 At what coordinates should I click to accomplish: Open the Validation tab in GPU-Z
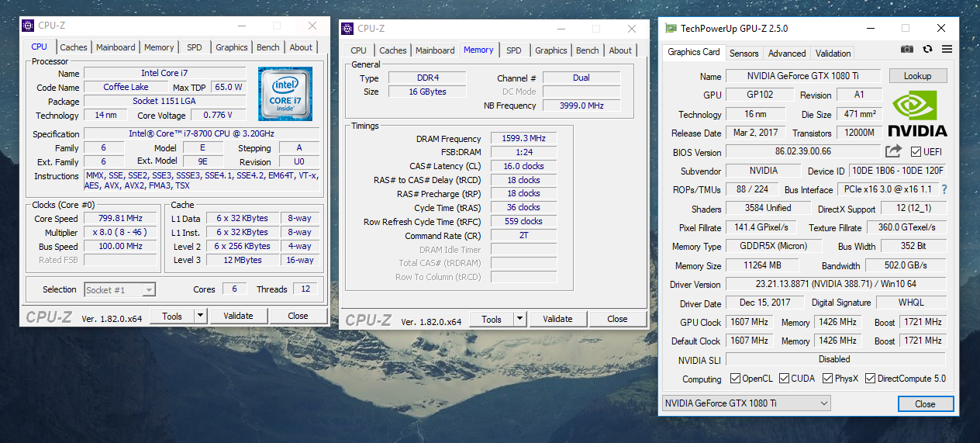click(x=833, y=54)
